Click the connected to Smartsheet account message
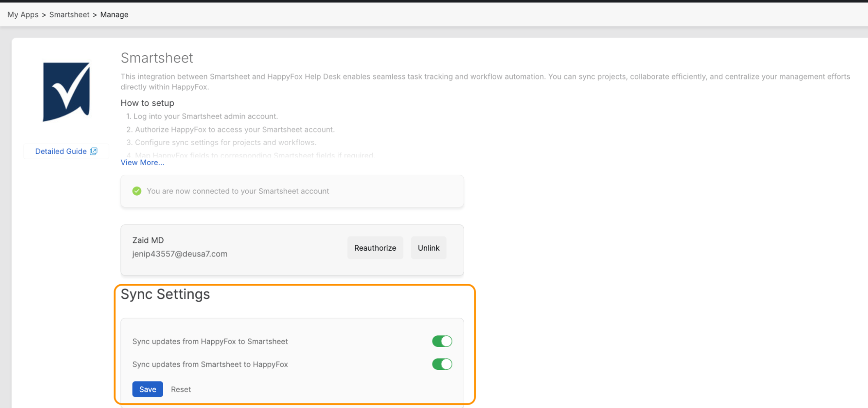This screenshot has width=868, height=408. pos(238,191)
